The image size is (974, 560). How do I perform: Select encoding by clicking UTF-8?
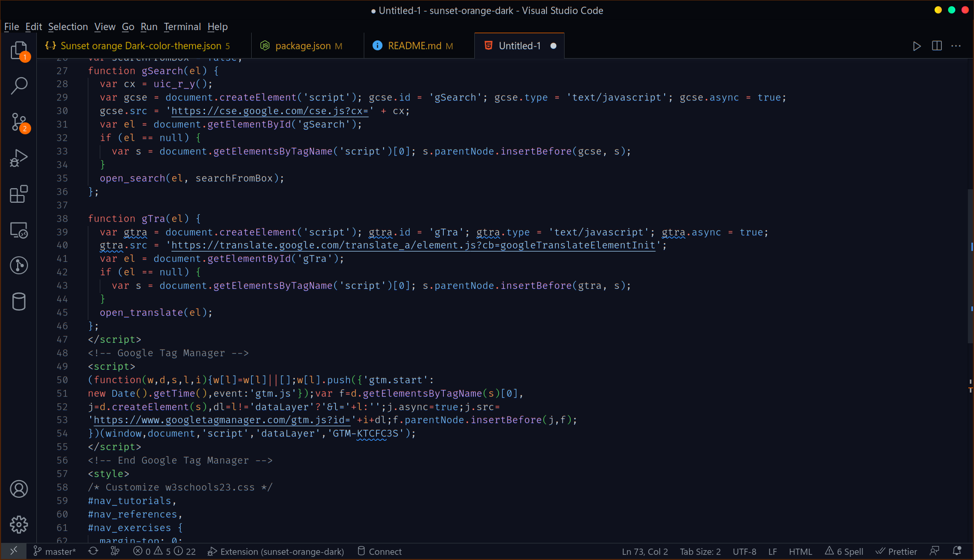pos(744,551)
